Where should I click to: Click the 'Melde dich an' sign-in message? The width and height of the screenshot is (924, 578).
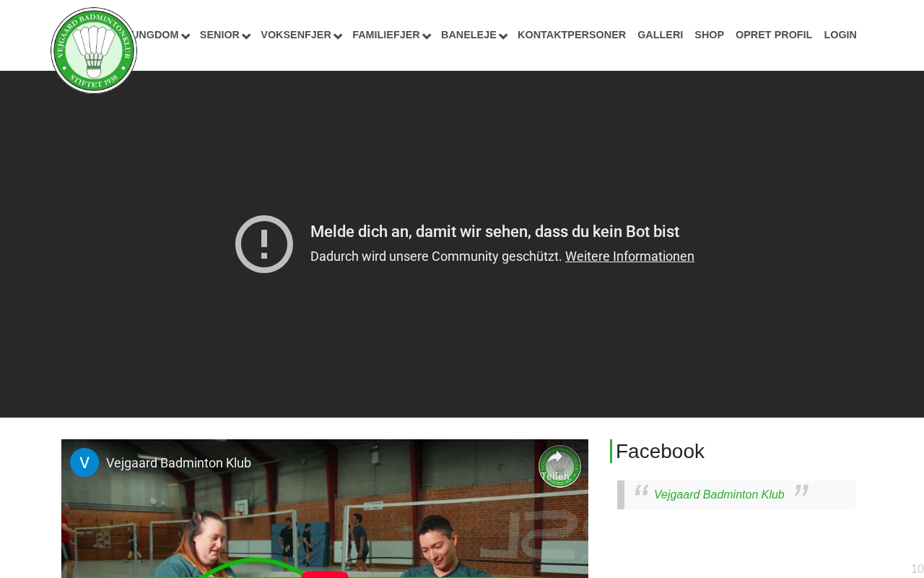(x=494, y=232)
